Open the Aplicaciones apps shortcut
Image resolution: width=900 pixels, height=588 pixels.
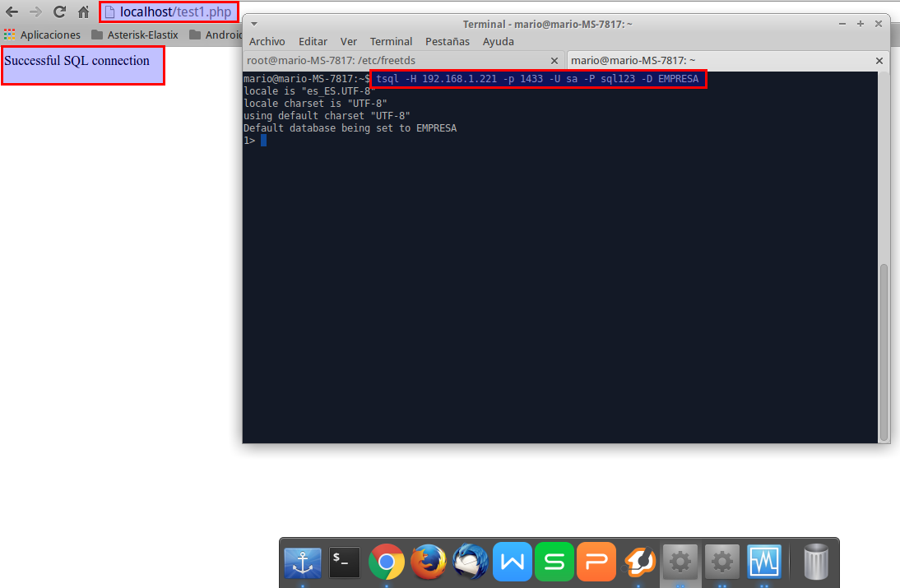click(42, 35)
